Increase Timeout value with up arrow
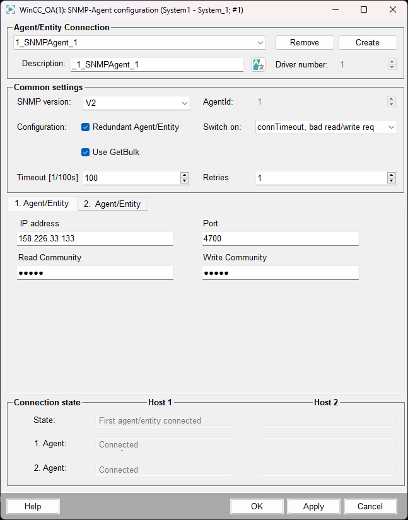420x520 pixels. coord(185,175)
